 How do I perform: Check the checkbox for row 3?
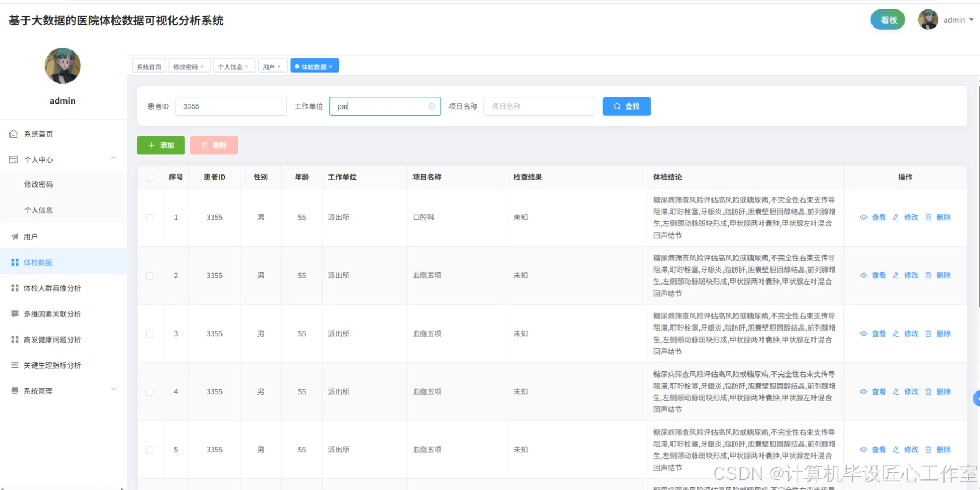pyautogui.click(x=149, y=334)
